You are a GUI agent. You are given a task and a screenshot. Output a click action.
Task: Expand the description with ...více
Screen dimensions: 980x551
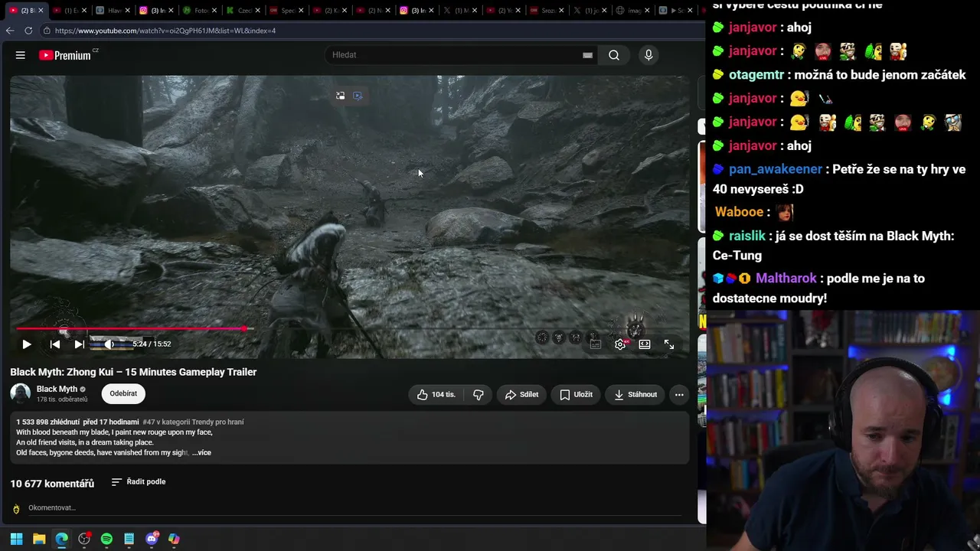(x=201, y=453)
